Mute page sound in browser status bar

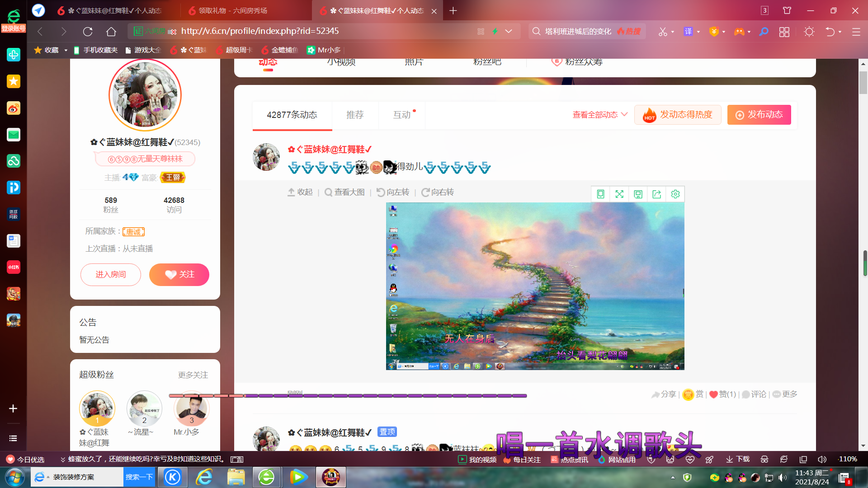822,459
